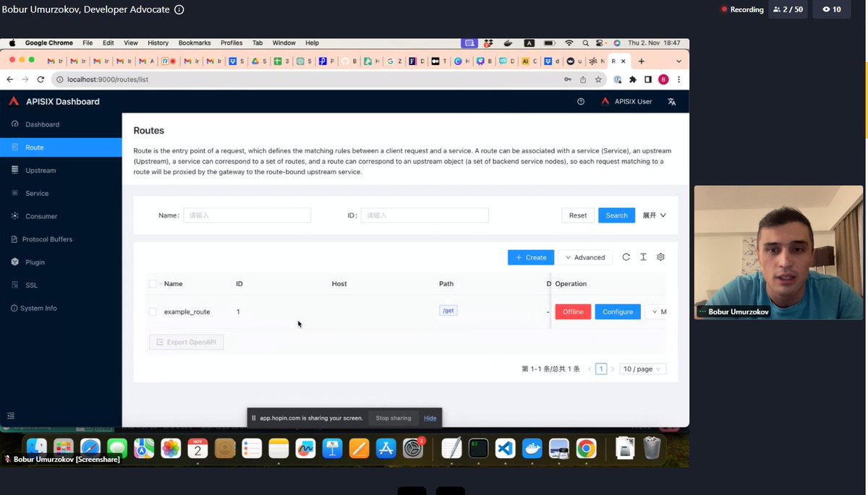Reload the page in Chrome

tap(41, 79)
